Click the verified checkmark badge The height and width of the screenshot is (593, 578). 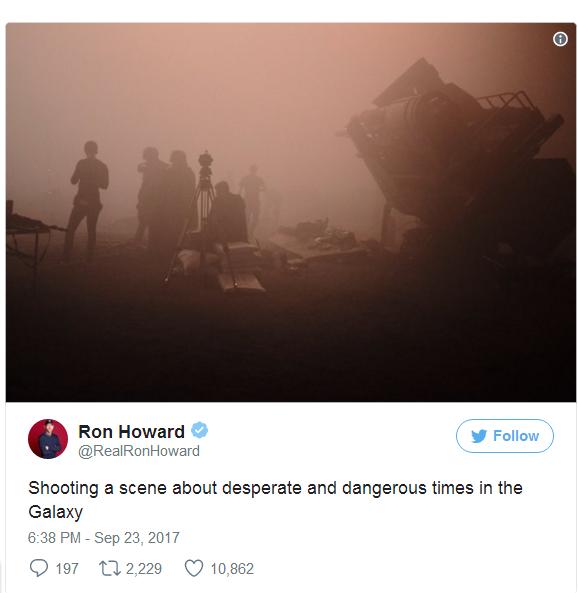[x=199, y=430]
